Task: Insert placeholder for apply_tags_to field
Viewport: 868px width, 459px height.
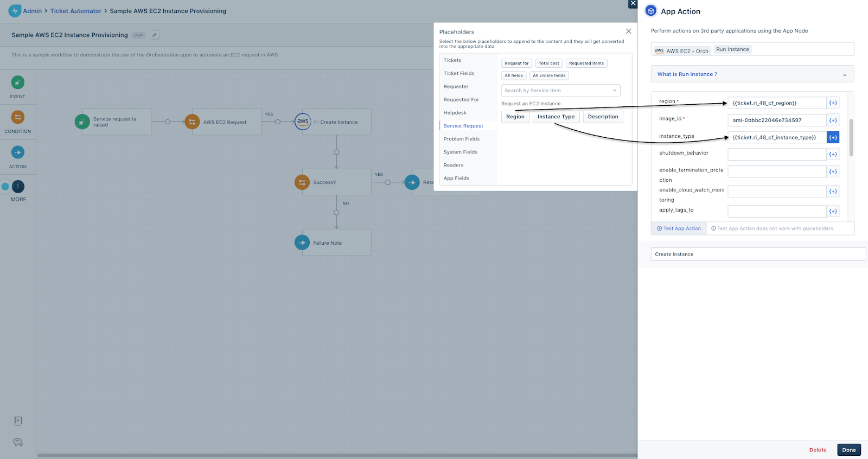Action: pyautogui.click(x=833, y=212)
